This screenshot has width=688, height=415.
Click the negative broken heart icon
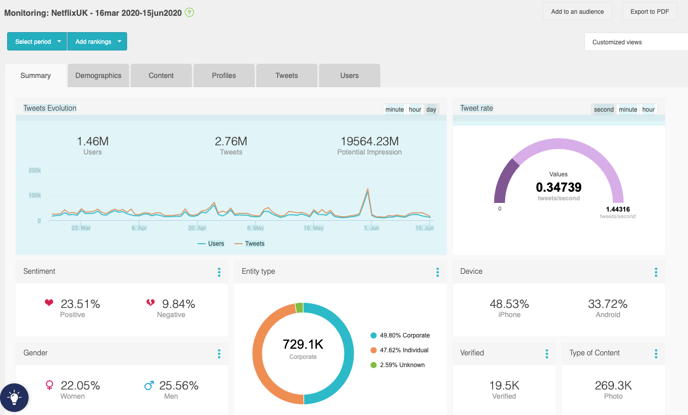(150, 303)
